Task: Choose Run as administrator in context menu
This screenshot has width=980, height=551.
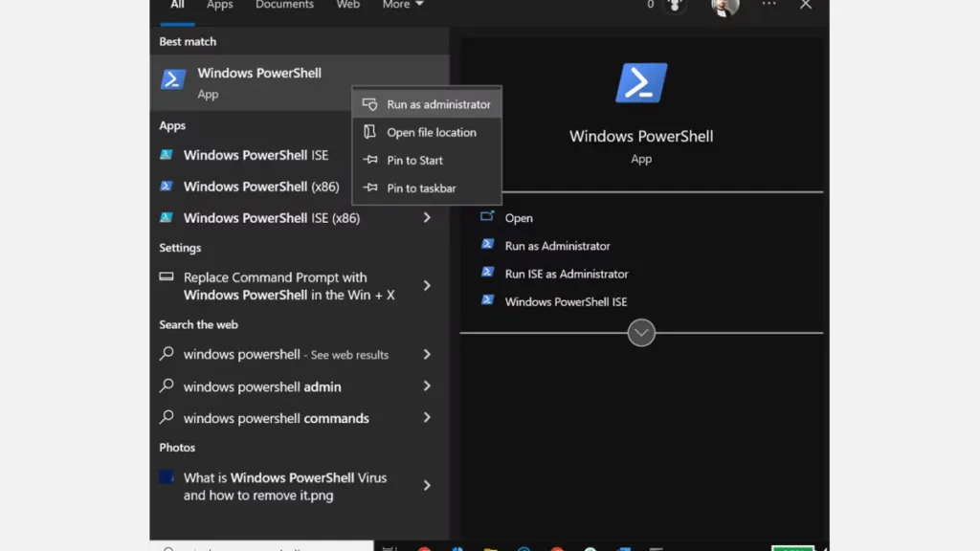Action: click(x=427, y=104)
